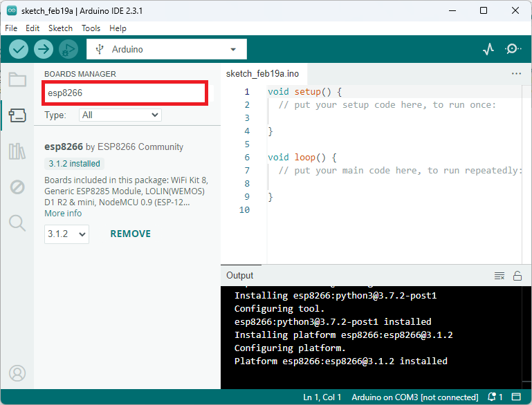Follow the More info link

[63, 213]
